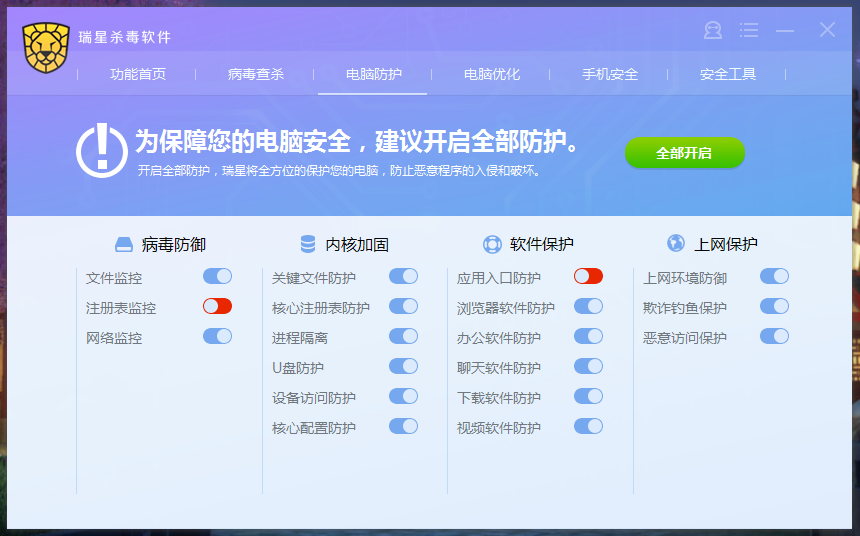The width and height of the screenshot is (860, 536).
Task: Click the 文件监控 label
Action: coord(114,278)
